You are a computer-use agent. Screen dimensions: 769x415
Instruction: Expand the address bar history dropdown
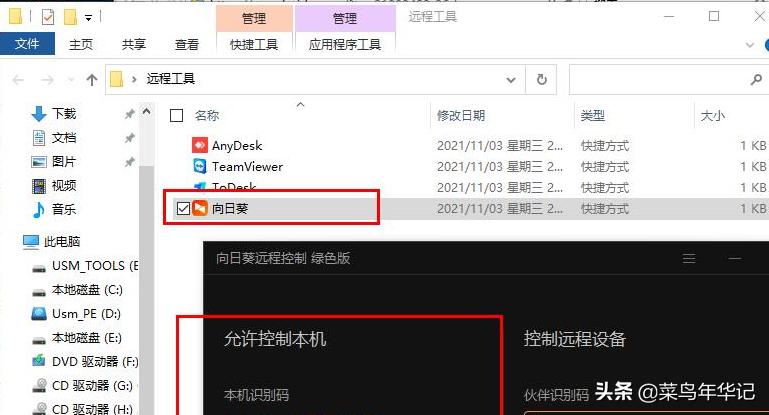click(x=511, y=79)
